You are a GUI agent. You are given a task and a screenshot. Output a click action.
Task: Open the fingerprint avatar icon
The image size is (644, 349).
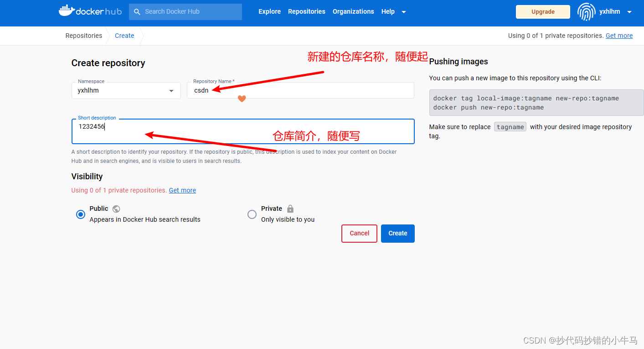(586, 12)
